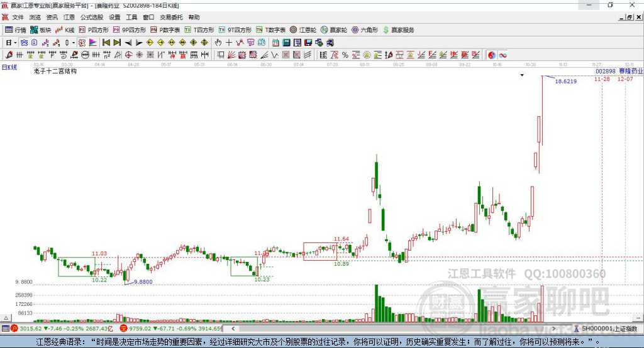Open the 行情 market quotes view
644x348 pixels.
click(x=15, y=30)
